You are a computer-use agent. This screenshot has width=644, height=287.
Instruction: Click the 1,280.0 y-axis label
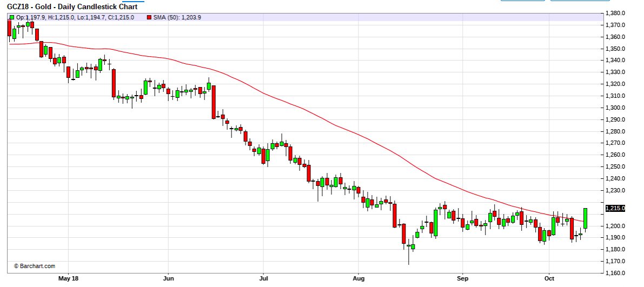[615, 132]
